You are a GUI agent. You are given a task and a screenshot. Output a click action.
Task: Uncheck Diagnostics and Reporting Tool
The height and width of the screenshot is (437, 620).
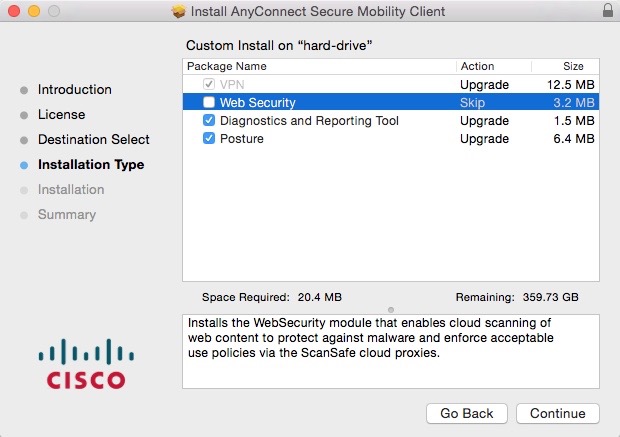click(x=209, y=120)
